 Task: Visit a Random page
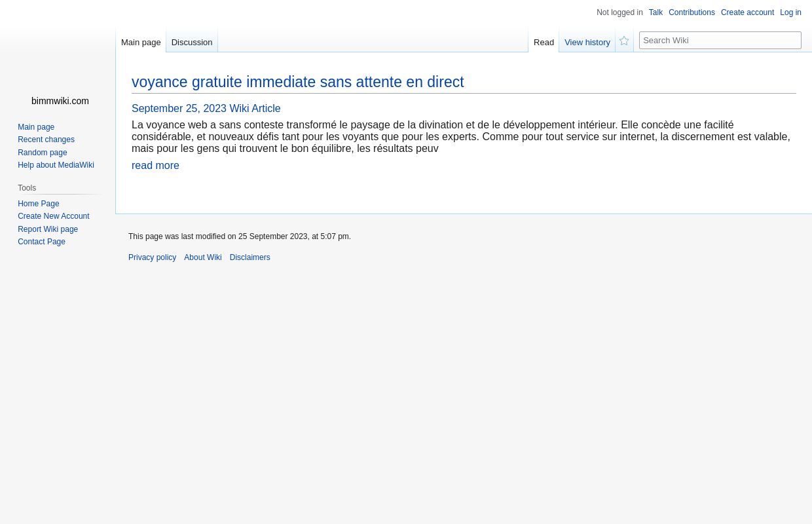pyautogui.click(x=43, y=152)
